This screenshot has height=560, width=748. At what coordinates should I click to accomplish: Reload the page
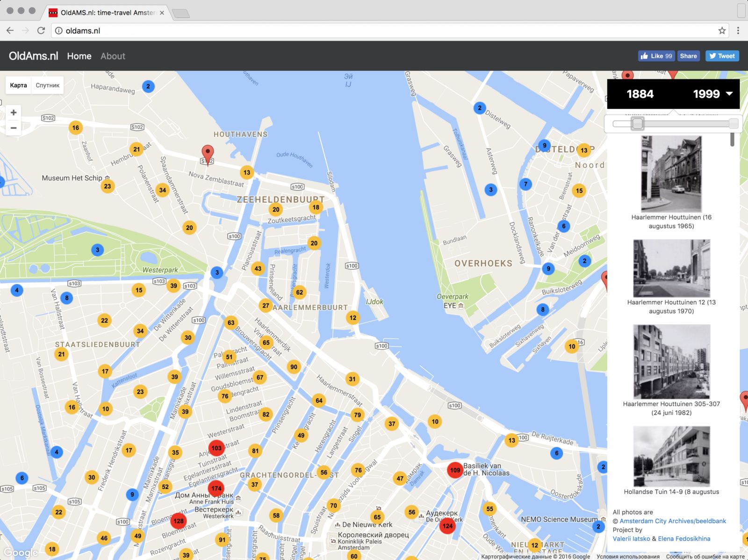(x=41, y=30)
